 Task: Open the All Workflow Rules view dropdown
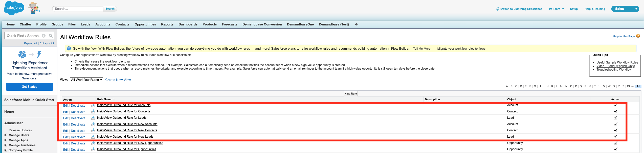click(86, 80)
